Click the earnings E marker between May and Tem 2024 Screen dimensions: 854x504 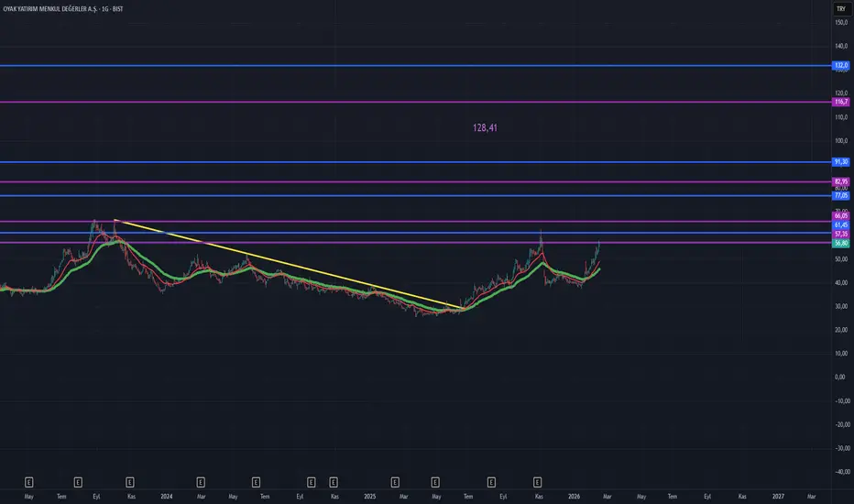pos(256,482)
